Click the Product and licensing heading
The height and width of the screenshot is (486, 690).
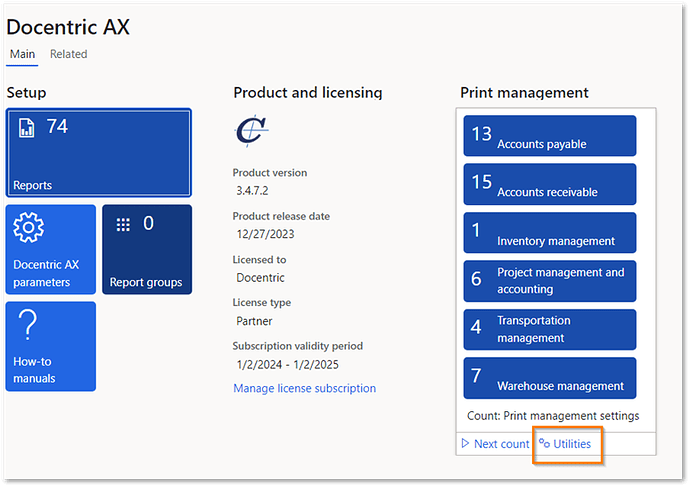click(x=308, y=93)
